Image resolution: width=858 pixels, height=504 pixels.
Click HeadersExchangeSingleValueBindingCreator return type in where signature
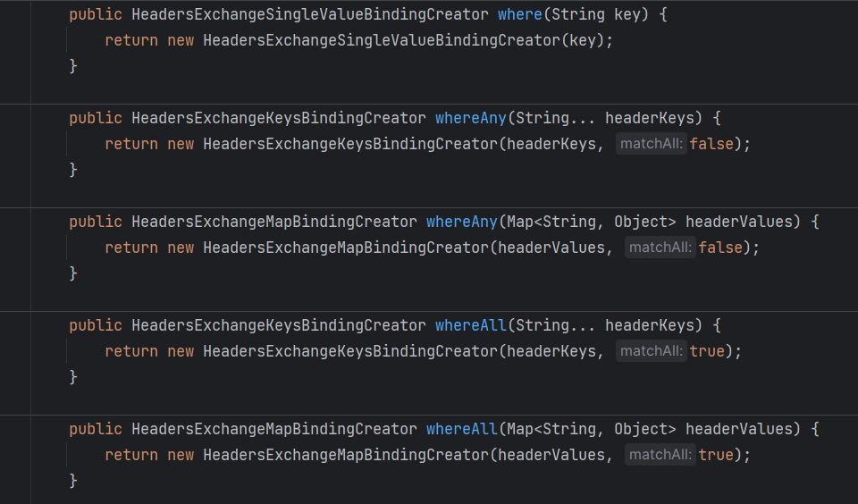[x=310, y=14]
